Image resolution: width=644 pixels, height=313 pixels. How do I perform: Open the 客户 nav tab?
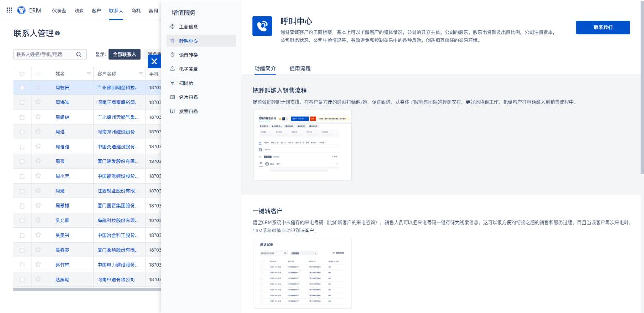(96, 11)
